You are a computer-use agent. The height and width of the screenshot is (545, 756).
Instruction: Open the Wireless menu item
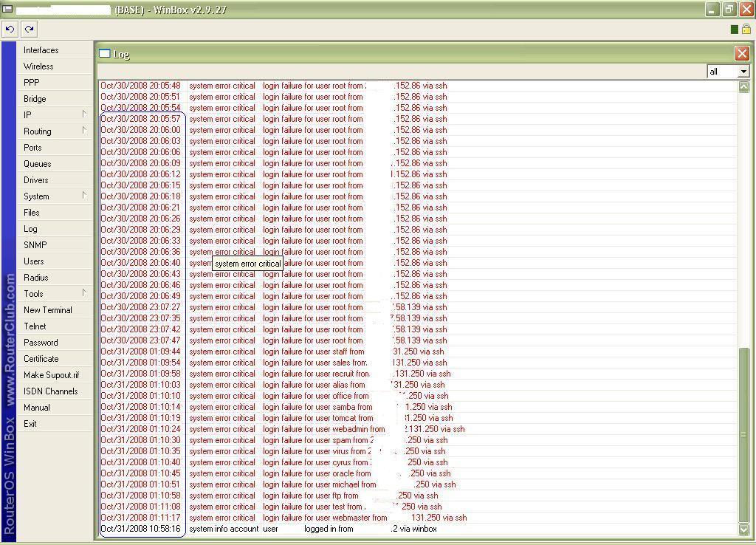55,66
